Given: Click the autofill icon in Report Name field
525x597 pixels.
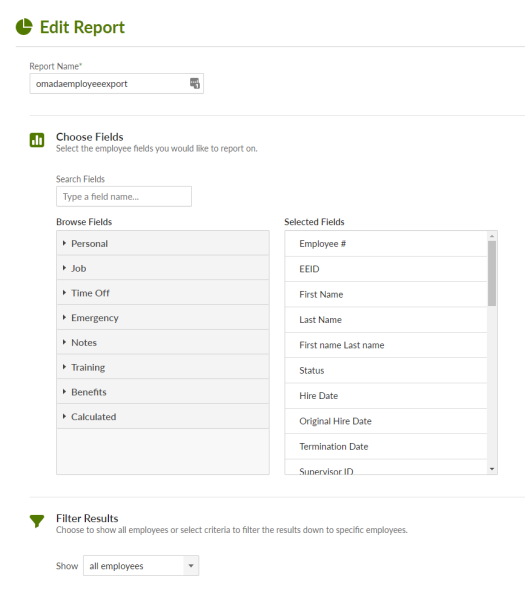Looking at the screenshot, I should [195, 83].
